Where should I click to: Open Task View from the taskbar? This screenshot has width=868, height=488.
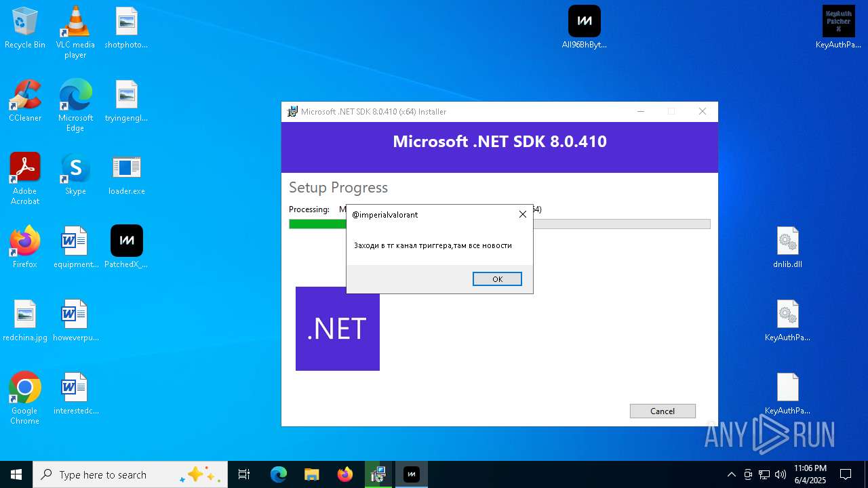tap(244, 474)
